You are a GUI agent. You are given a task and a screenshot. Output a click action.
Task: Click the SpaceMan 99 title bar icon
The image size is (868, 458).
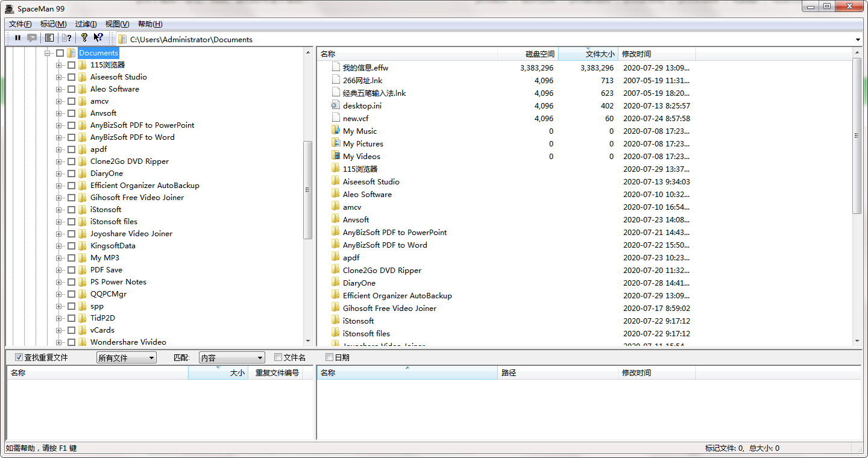click(x=10, y=8)
